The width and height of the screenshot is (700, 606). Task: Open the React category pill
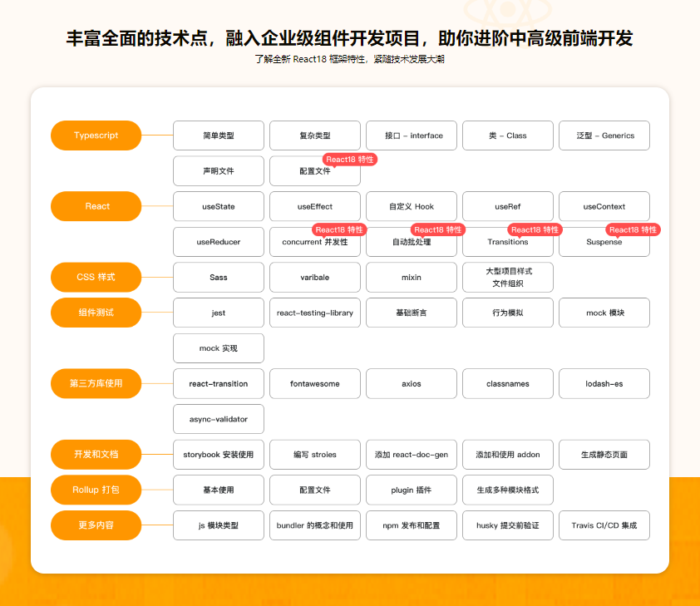tap(96, 206)
